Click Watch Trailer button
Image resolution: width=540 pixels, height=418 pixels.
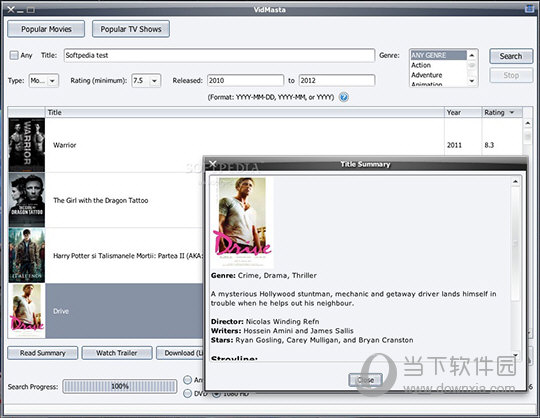pyautogui.click(x=117, y=353)
